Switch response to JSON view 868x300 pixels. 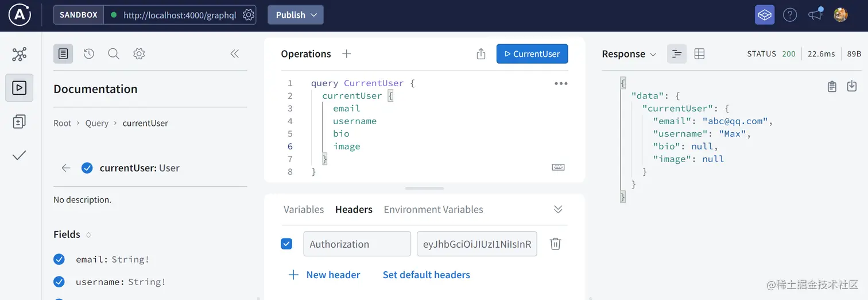click(x=677, y=54)
